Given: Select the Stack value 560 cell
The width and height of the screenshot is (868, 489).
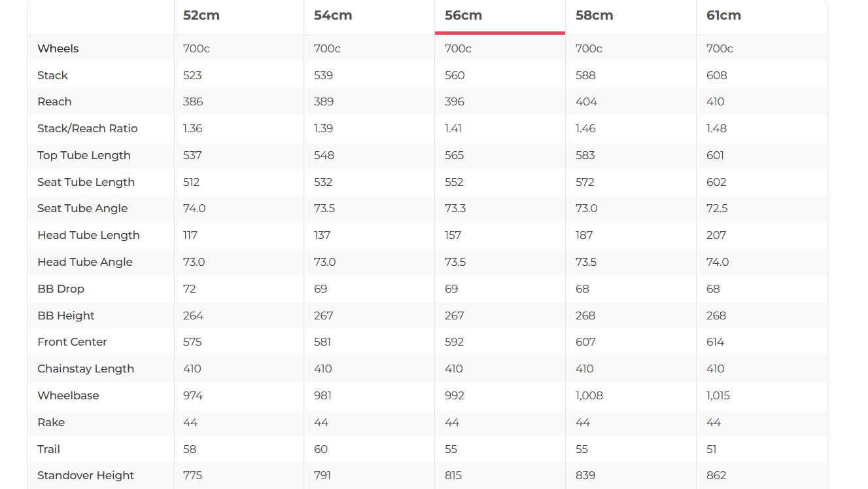Looking at the screenshot, I should [x=455, y=75].
